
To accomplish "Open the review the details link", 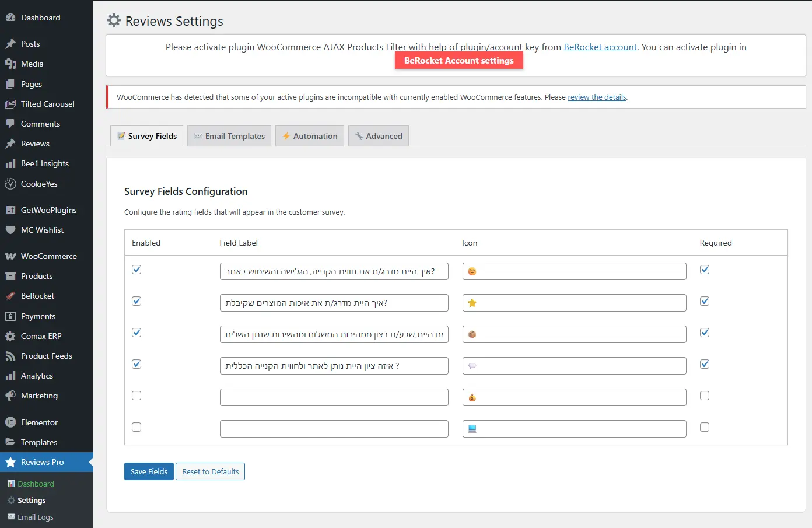I will [597, 97].
